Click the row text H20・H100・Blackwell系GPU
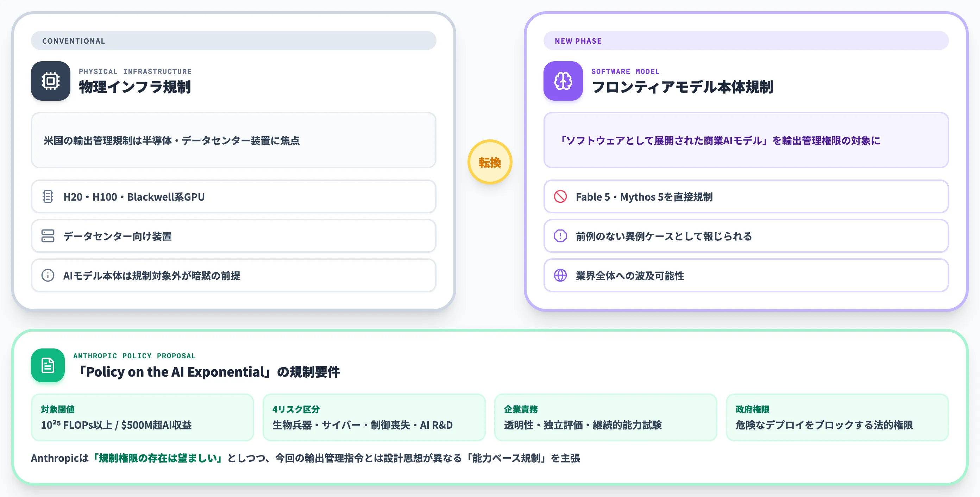Screen dimensions: 980x497 [x=134, y=197]
